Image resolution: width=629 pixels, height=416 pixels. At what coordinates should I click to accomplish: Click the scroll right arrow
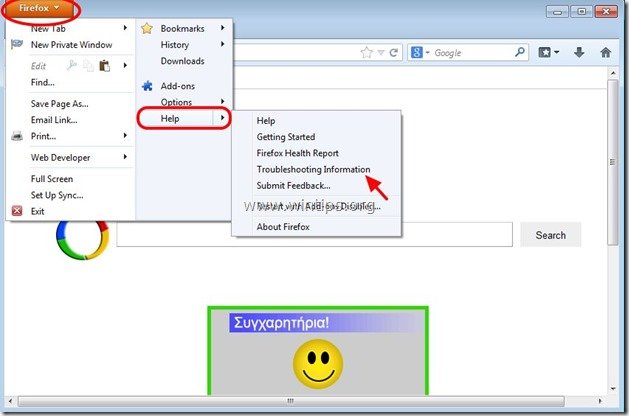click(x=600, y=401)
